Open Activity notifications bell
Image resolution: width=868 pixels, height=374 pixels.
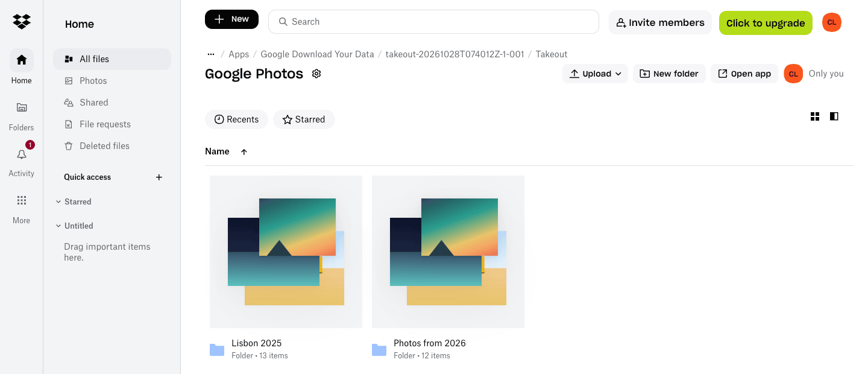point(22,160)
